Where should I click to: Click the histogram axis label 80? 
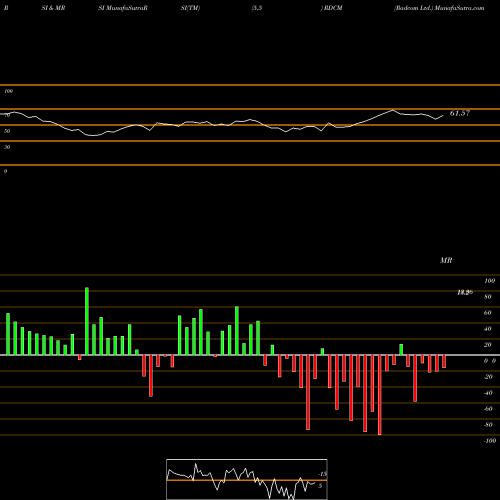488,297
